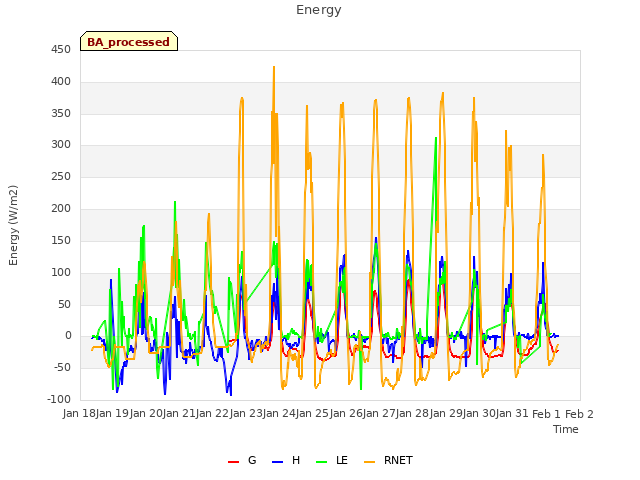Click the Time x-axis title
This screenshot has width=640, height=480.
566,429
